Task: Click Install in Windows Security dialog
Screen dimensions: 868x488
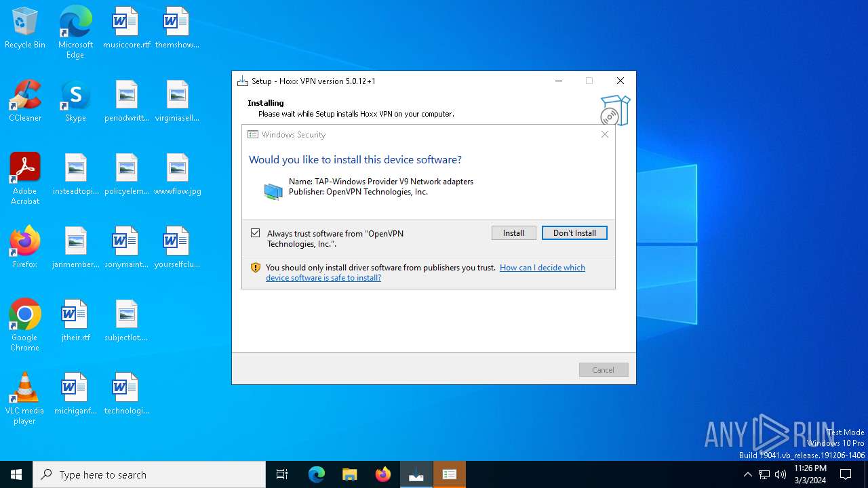Action: [513, 233]
